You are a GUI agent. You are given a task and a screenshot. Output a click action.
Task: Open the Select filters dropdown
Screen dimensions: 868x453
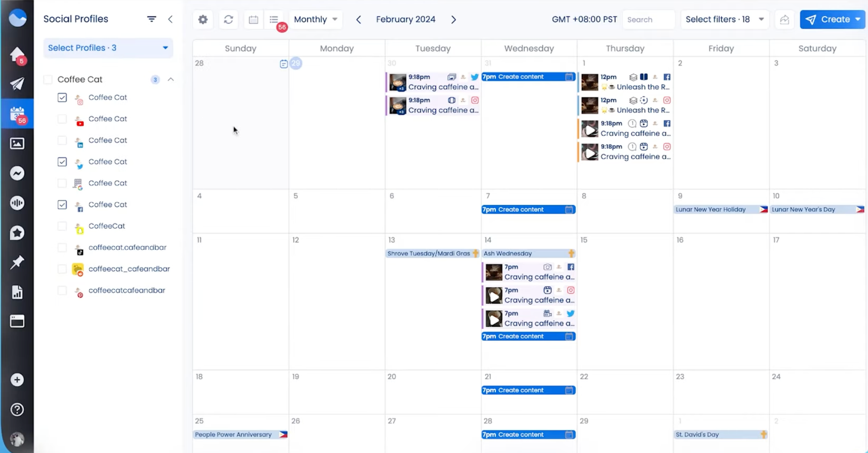723,20
